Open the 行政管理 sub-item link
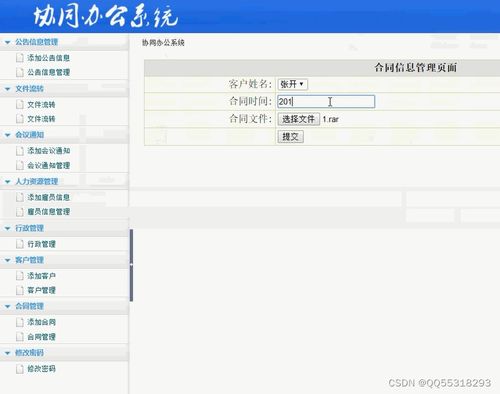500x394 pixels. coord(41,244)
